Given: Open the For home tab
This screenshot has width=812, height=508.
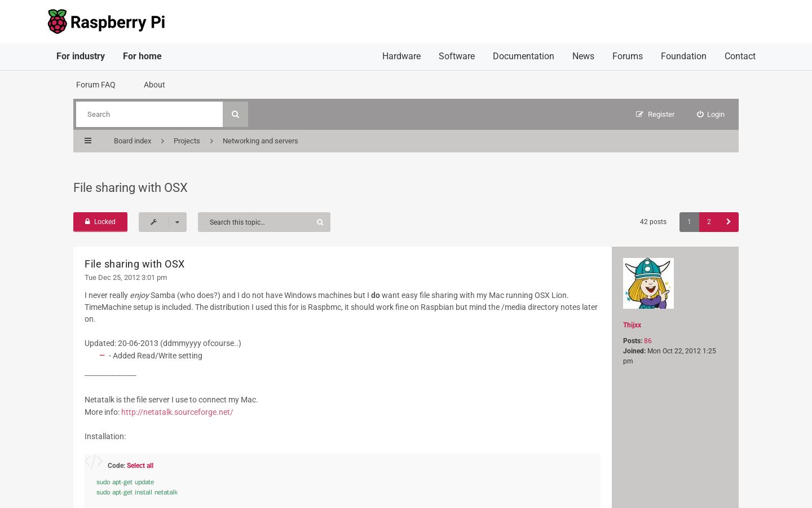Looking at the screenshot, I should tap(142, 56).
